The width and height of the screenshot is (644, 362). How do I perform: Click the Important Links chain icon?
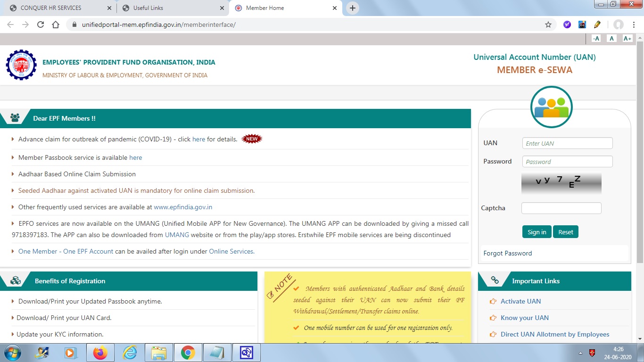[495, 280]
